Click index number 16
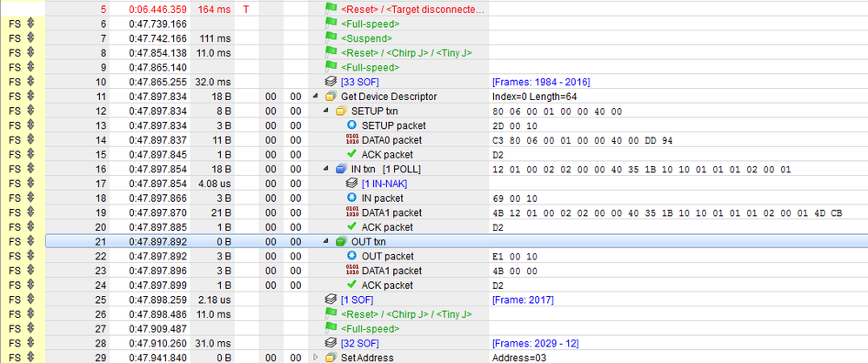Viewport: 868px width, 363px height. tap(101, 169)
